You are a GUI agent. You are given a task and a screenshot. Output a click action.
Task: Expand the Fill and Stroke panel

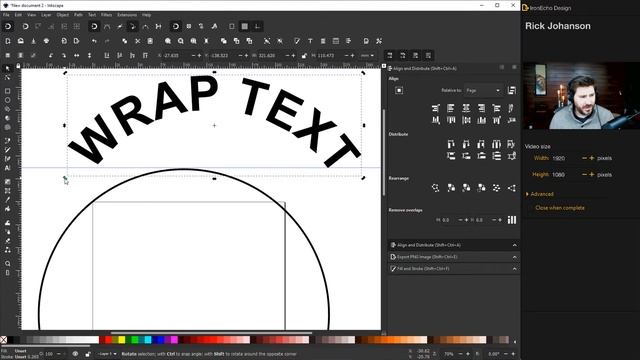click(x=515, y=269)
